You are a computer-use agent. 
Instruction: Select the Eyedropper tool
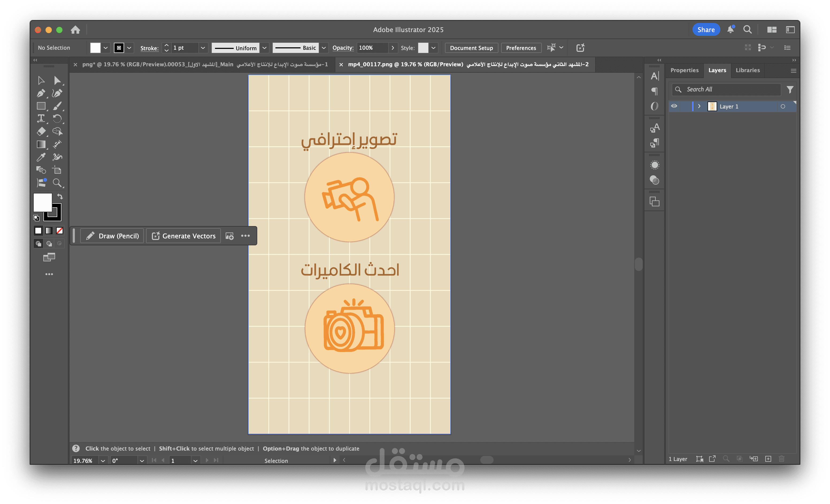(x=41, y=157)
